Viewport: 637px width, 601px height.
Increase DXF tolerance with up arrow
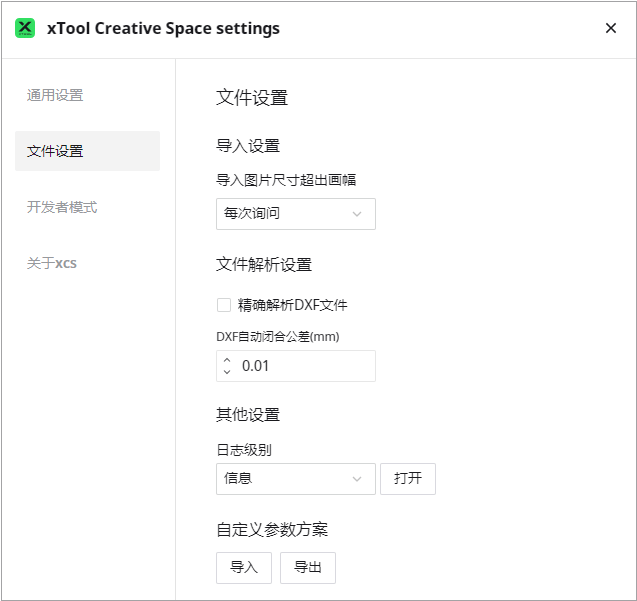(227, 360)
